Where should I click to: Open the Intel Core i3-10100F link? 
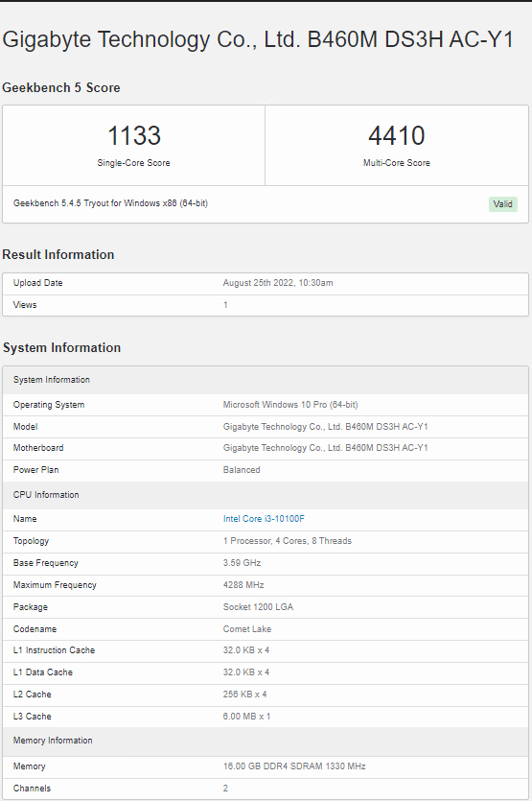point(264,519)
